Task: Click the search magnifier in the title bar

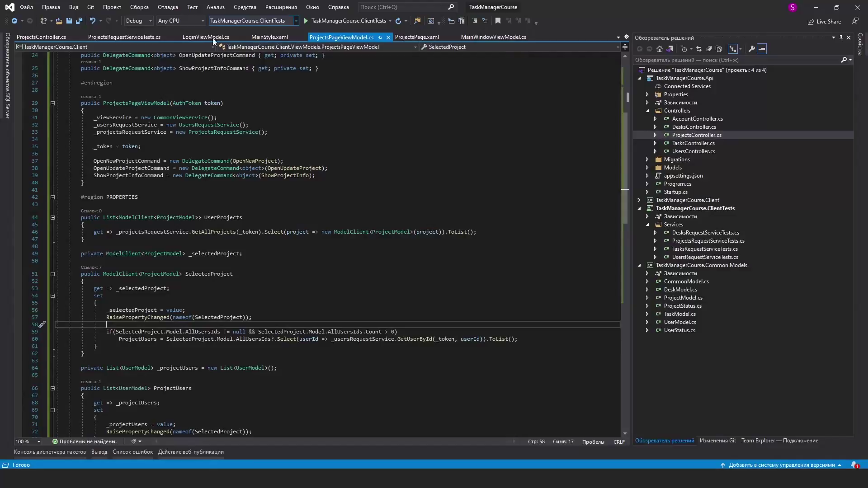Action: click(451, 7)
